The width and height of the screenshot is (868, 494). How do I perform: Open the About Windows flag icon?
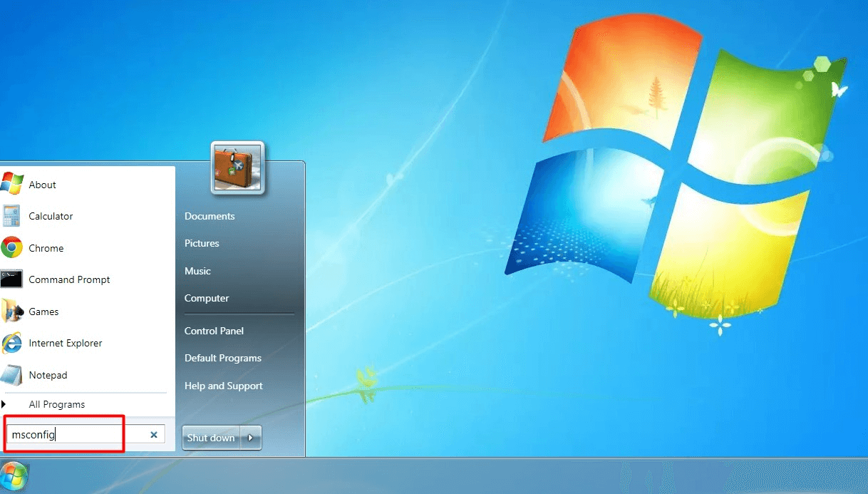click(x=11, y=184)
